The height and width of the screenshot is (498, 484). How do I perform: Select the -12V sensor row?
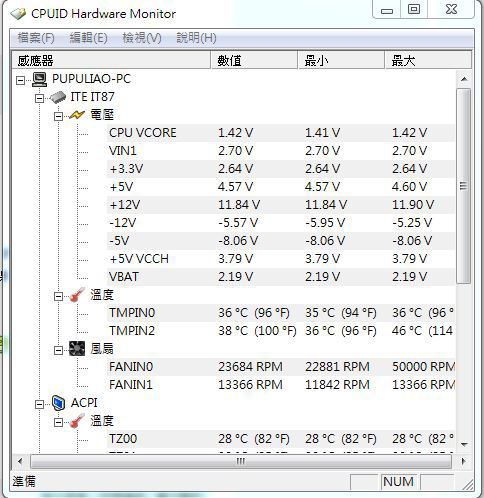tap(281, 223)
